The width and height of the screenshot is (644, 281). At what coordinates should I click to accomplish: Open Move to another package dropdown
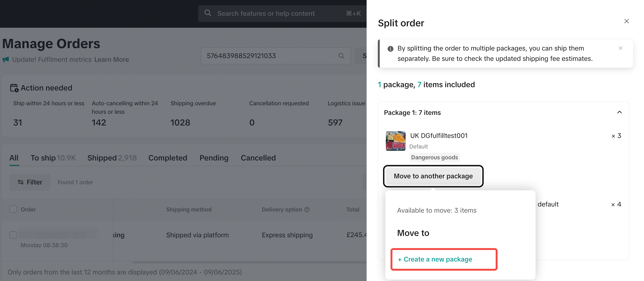(x=433, y=176)
